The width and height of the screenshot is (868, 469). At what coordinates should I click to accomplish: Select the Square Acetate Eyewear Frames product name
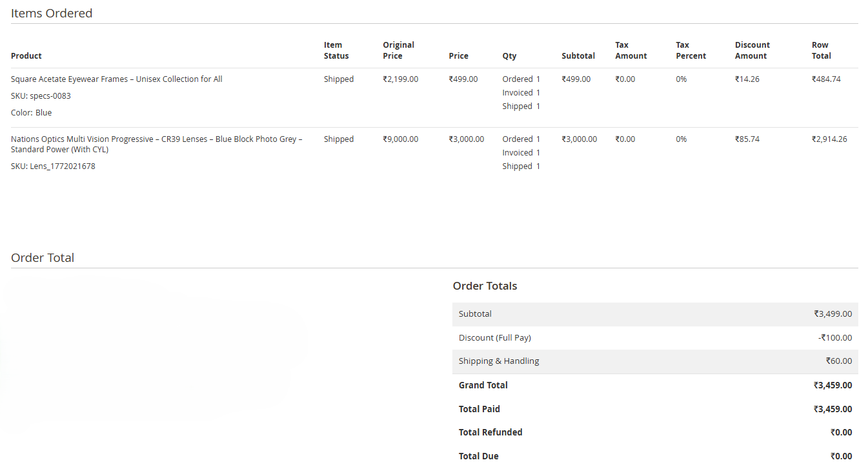[117, 79]
